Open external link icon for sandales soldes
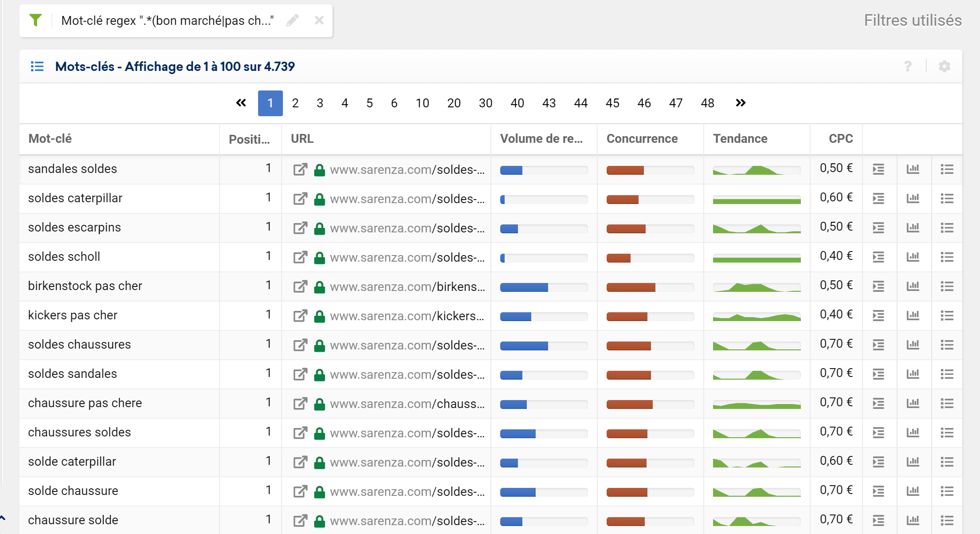The height and width of the screenshot is (534, 980). pos(300,169)
